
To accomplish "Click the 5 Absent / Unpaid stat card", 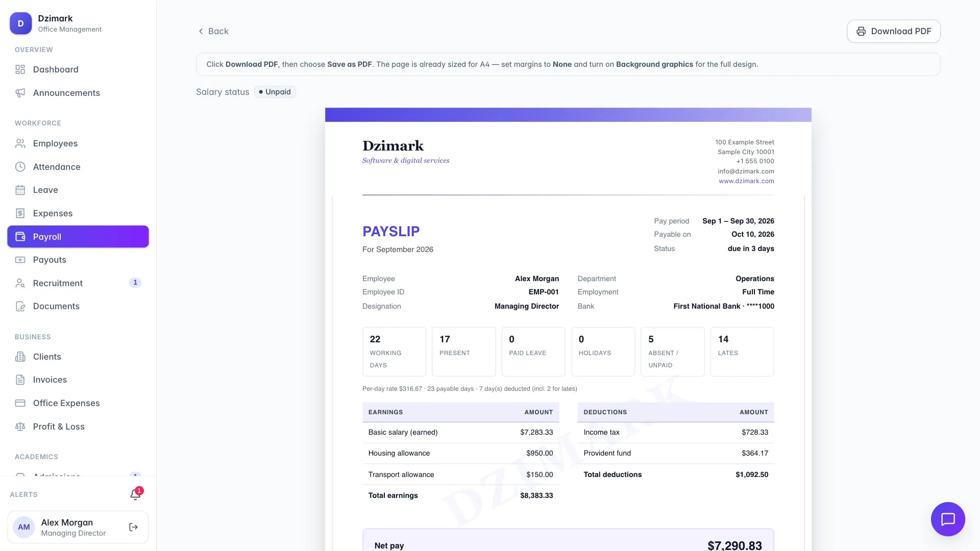I will pyautogui.click(x=673, y=352).
